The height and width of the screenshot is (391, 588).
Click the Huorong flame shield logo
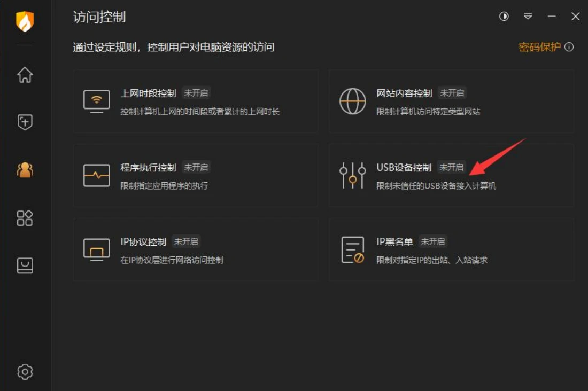(x=25, y=21)
